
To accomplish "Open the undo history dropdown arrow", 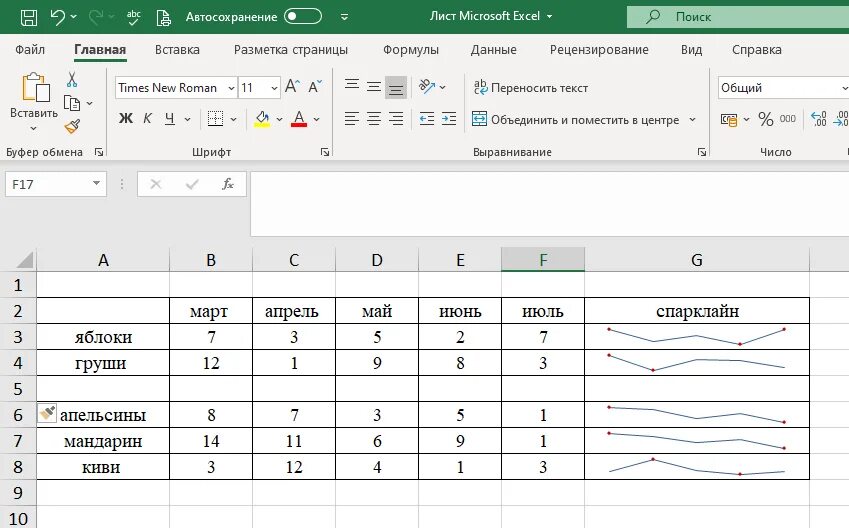I will [74, 17].
